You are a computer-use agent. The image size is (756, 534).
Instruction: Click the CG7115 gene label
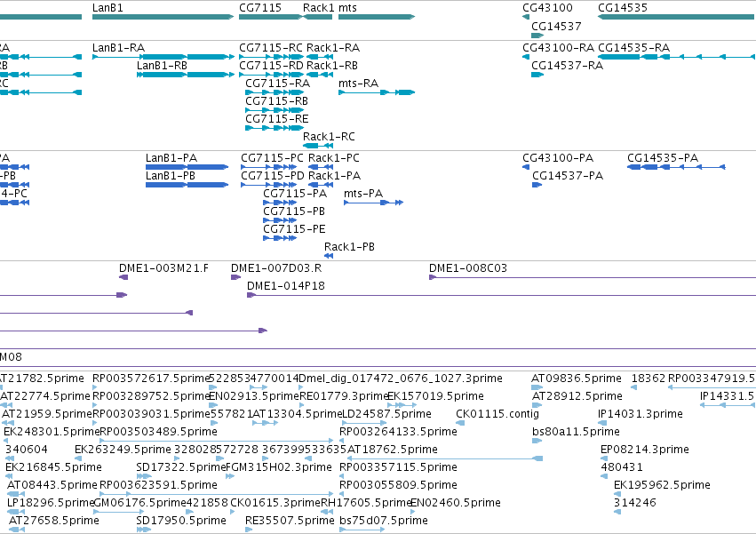(x=260, y=8)
